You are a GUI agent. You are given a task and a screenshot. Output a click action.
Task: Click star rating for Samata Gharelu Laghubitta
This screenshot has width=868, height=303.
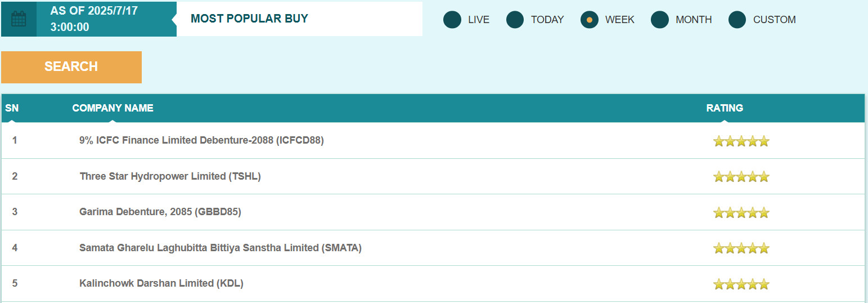[x=740, y=248]
